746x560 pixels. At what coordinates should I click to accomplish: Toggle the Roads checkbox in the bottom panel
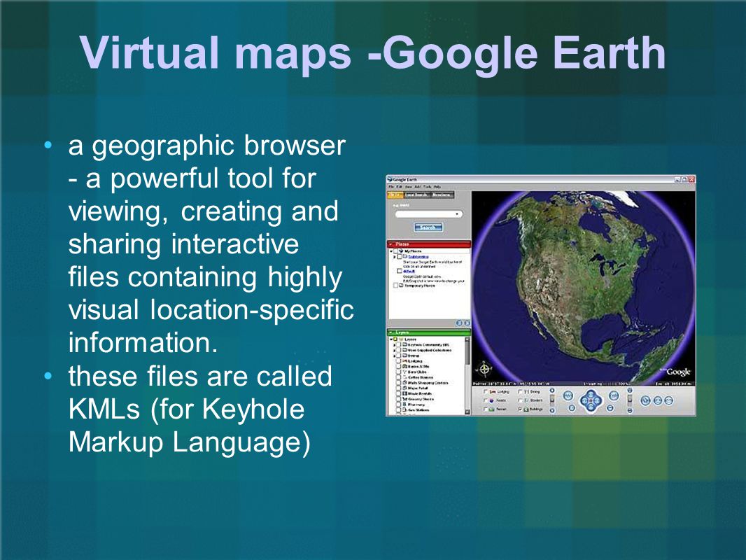pos(485,400)
